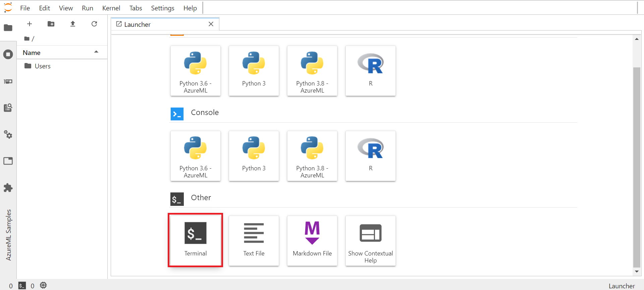Click the Other section heading text
This screenshot has height=290, width=644.
click(201, 197)
